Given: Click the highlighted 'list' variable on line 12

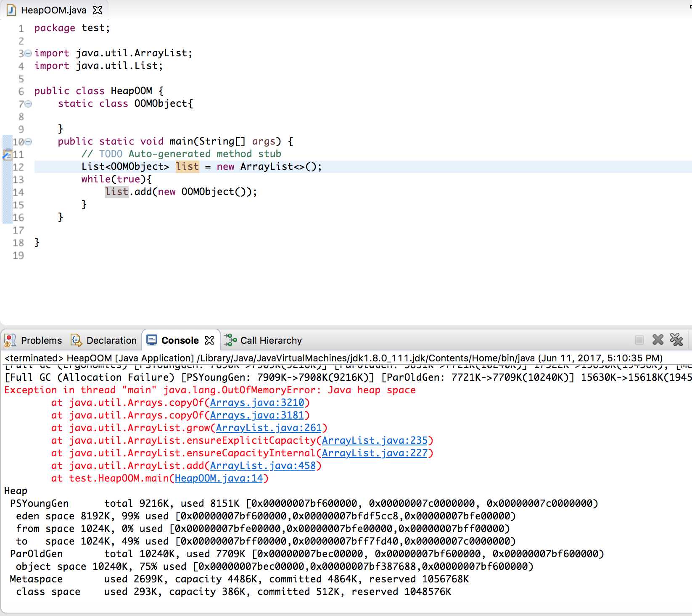Looking at the screenshot, I should pyautogui.click(x=187, y=167).
